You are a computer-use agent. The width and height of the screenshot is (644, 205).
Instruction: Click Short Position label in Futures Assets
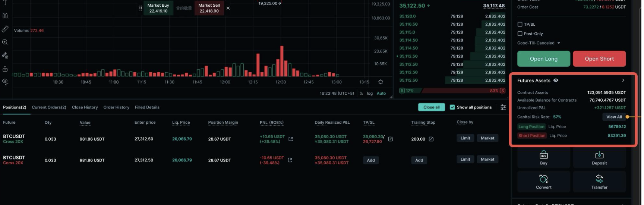pos(532,136)
